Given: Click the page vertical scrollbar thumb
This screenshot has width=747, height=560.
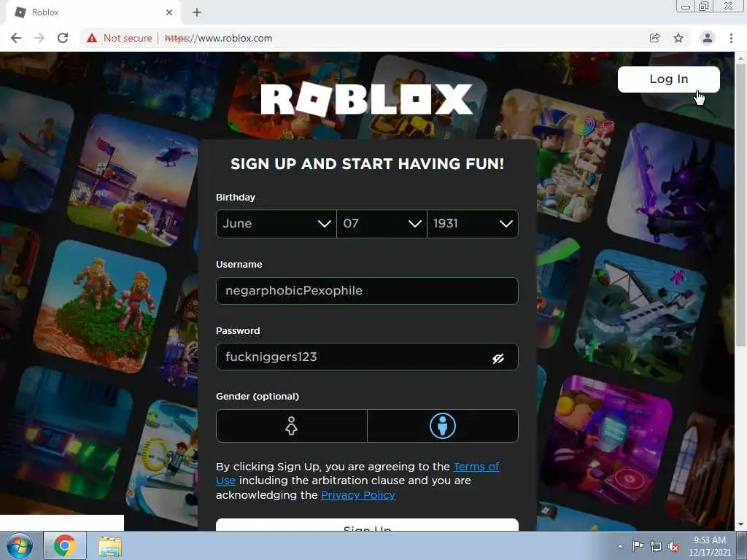Looking at the screenshot, I should (x=740, y=205).
